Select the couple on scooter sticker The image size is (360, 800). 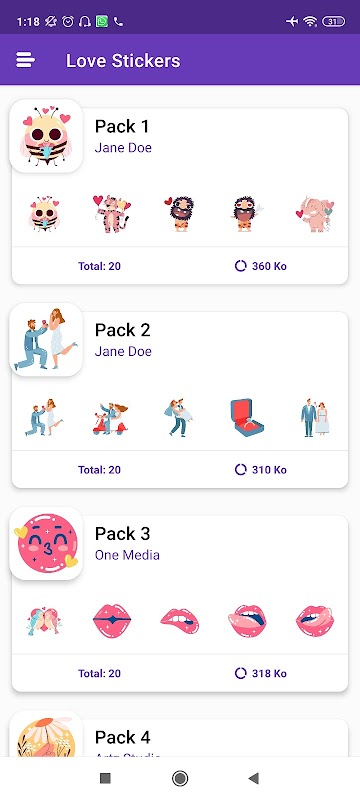(x=111, y=418)
